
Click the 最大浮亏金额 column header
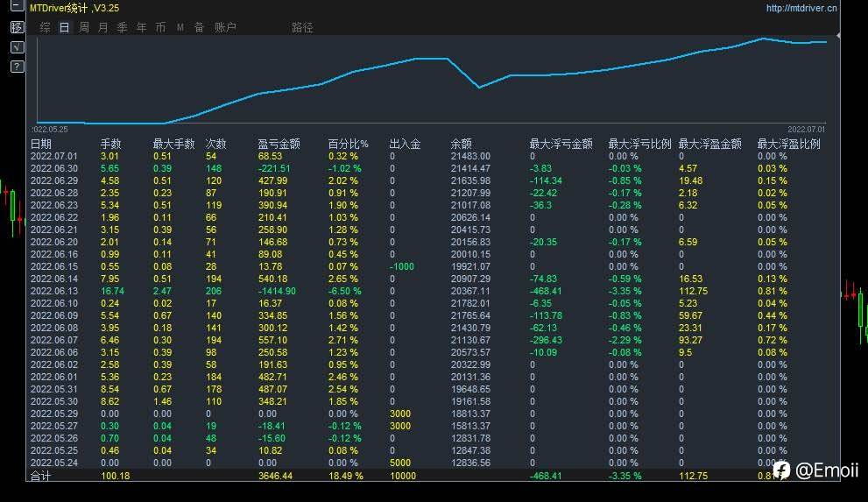(x=561, y=144)
